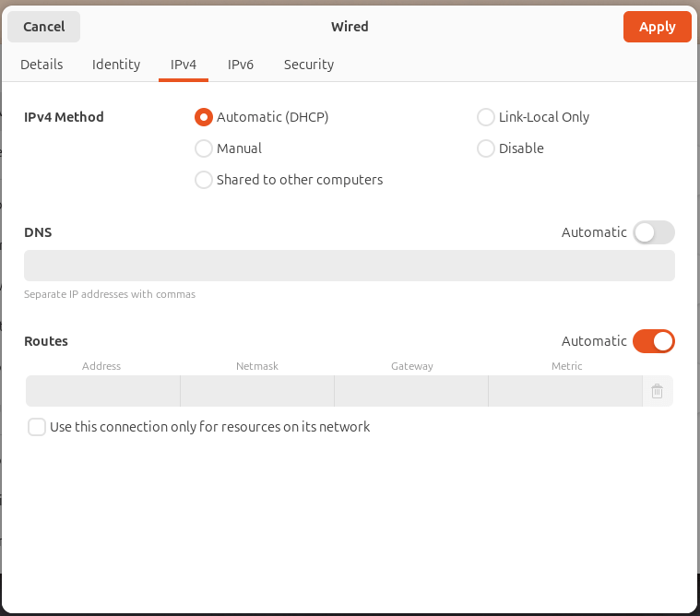Click the route Netmask field
This screenshot has width=700, height=616.
[257, 391]
